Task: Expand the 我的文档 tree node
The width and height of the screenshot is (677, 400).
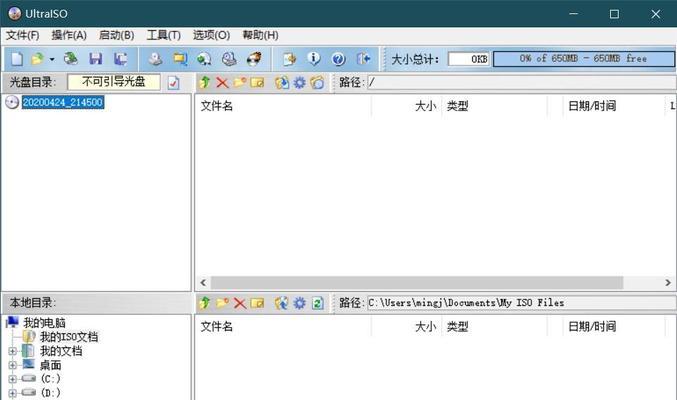Action: pyautogui.click(x=13, y=351)
